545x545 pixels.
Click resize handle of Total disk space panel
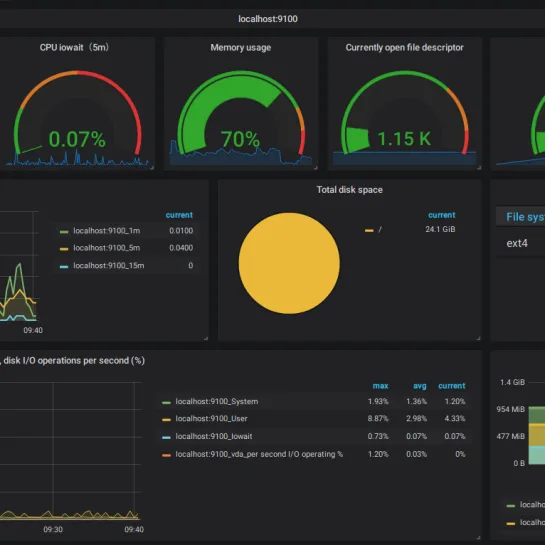tap(478, 338)
